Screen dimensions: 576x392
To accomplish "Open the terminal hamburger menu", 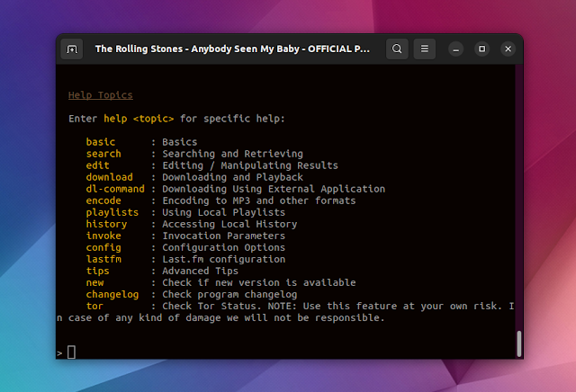I will click(x=425, y=49).
